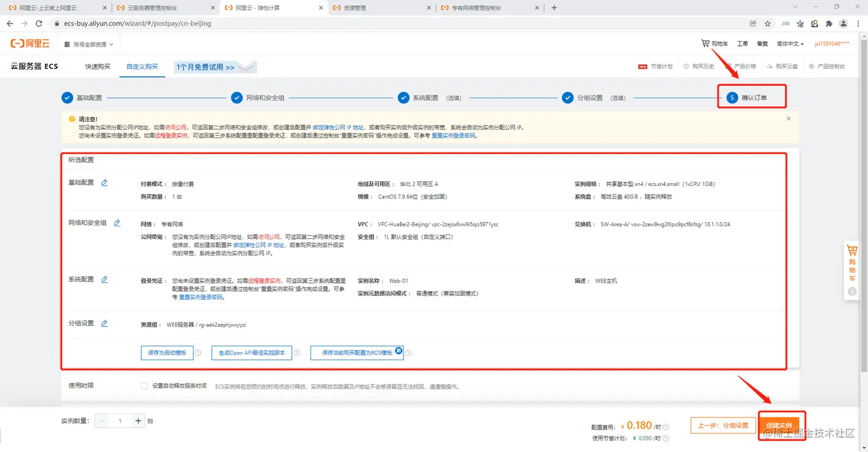The width and height of the screenshot is (868, 452).
Task: Click 上一步：分组设置 button
Action: click(723, 426)
